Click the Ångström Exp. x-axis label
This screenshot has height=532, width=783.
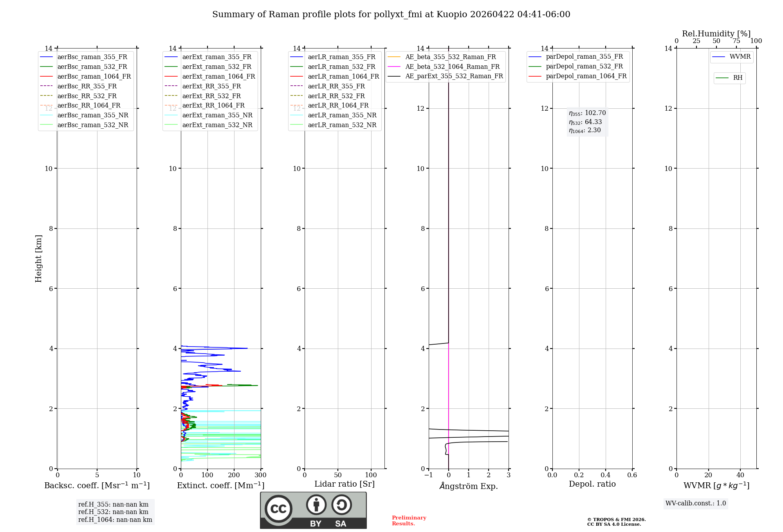coord(468,486)
